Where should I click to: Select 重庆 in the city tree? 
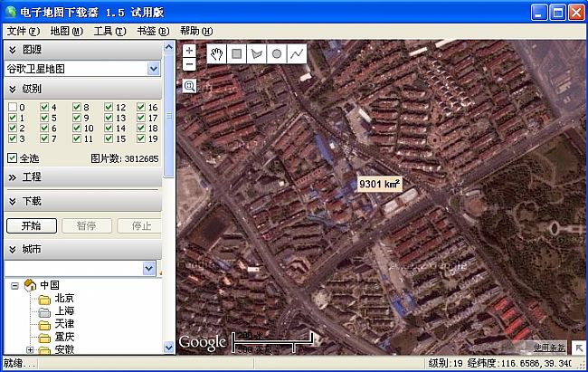tap(64, 337)
